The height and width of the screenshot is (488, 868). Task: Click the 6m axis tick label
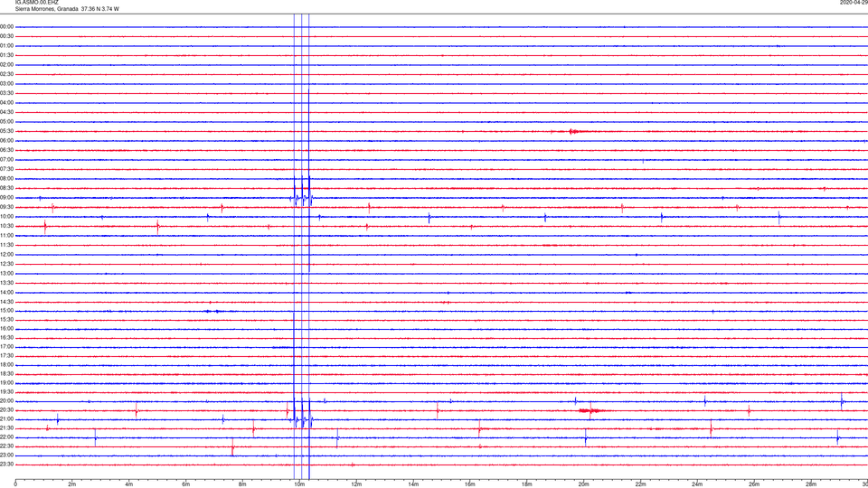coord(186,484)
